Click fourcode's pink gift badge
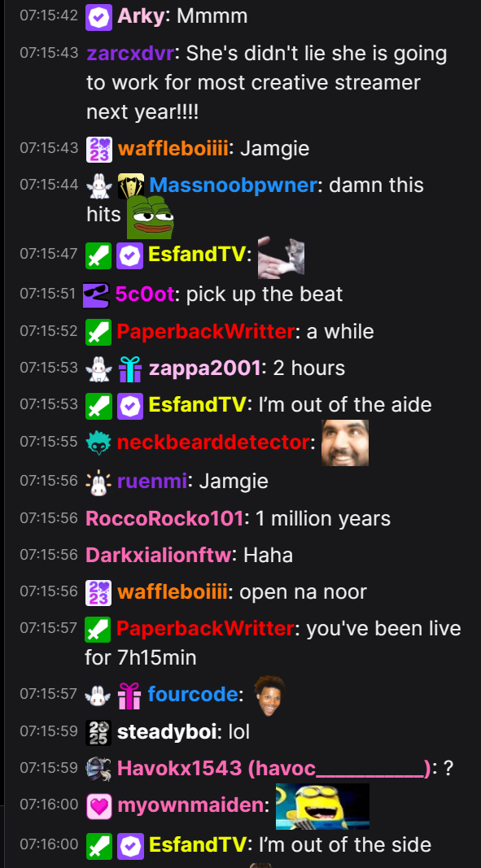The height and width of the screenshot is (868, 481). click(129, 696)
